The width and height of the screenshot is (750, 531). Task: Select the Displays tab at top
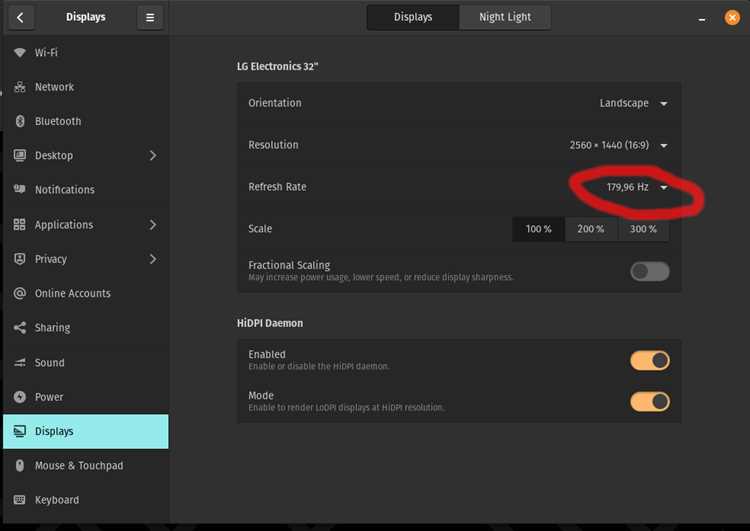[413, 17]
